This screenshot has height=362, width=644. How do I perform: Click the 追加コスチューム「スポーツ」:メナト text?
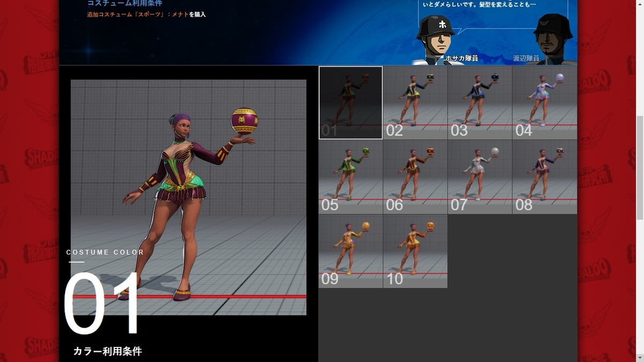click(x=137, y=14)
